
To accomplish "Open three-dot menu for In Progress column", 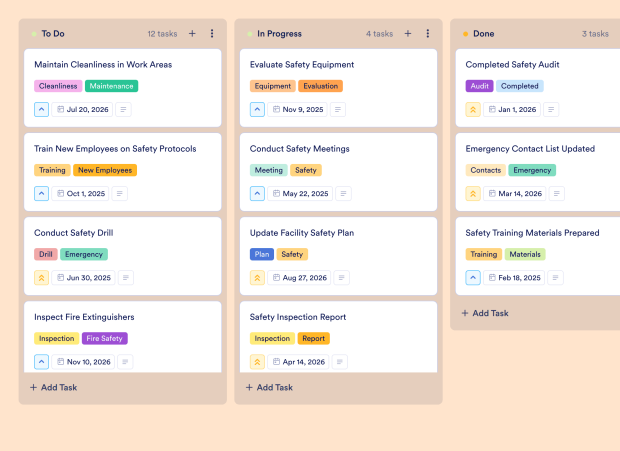I will (428, 33).
